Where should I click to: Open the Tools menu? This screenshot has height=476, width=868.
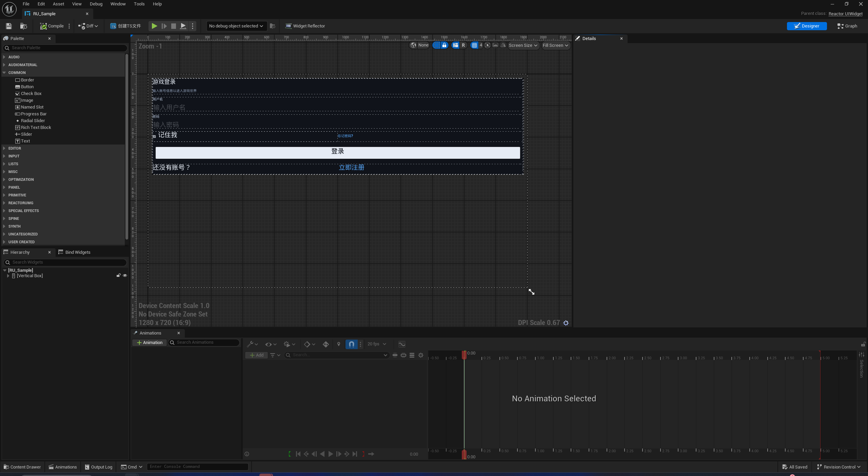(x=139, y=4)
